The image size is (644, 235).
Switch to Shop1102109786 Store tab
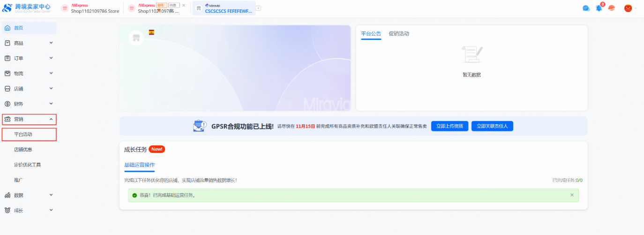pyautogui.click(x=91, y=8)
